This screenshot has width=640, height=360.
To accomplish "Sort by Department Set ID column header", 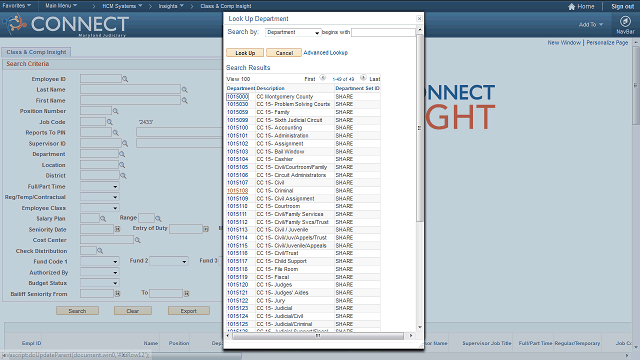I will [357, 88].
